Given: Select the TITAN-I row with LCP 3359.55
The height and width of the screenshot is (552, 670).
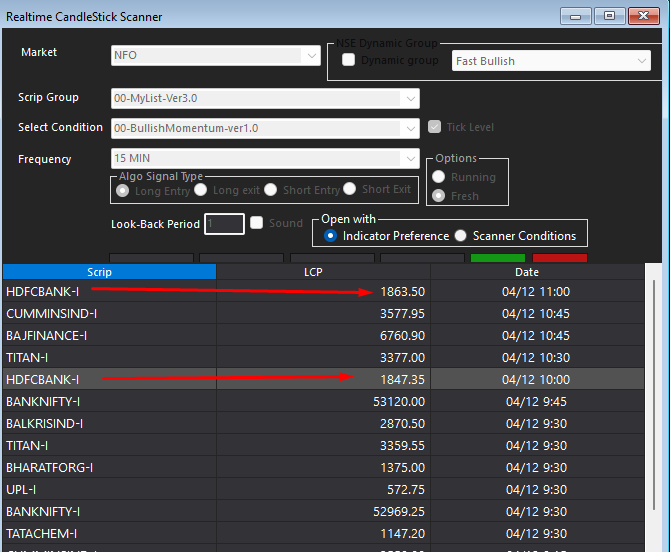Looking at the screenshot, I should pyautogui.click(x=323, y=446).
